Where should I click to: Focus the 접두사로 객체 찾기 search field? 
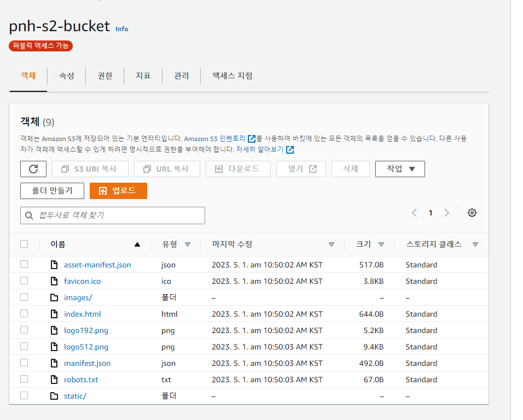113,215
